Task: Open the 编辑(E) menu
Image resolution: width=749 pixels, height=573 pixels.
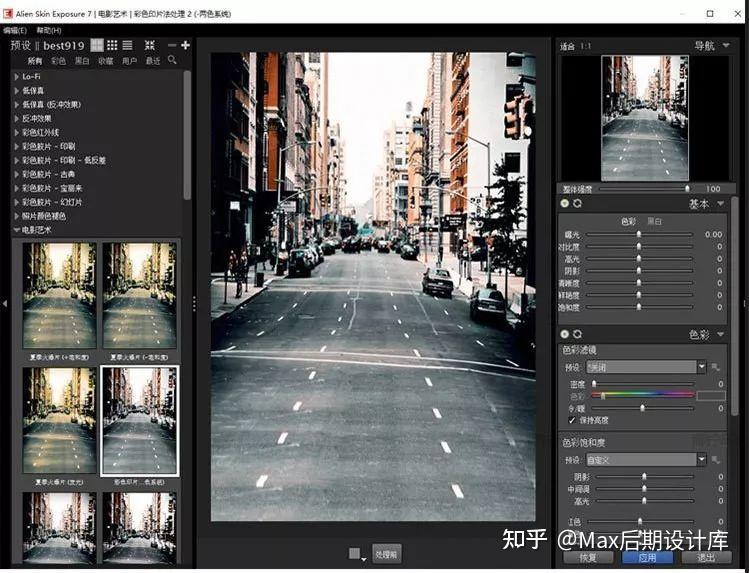Action: click(15, 31)
